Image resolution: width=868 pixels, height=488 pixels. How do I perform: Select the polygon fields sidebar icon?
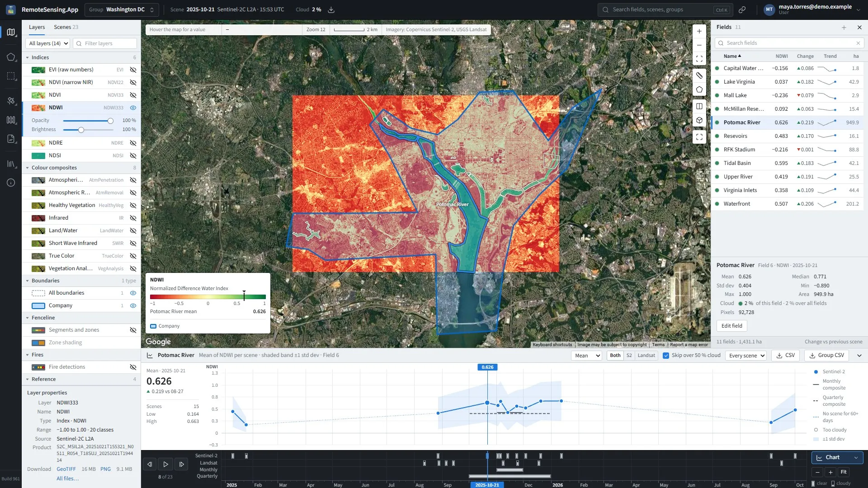coord(11,57)
